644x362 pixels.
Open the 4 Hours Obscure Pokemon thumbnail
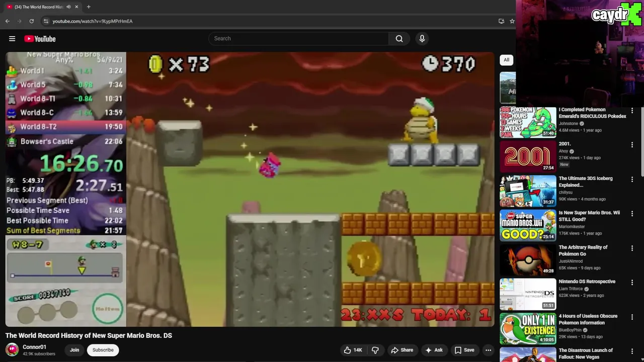click(528, 329)
